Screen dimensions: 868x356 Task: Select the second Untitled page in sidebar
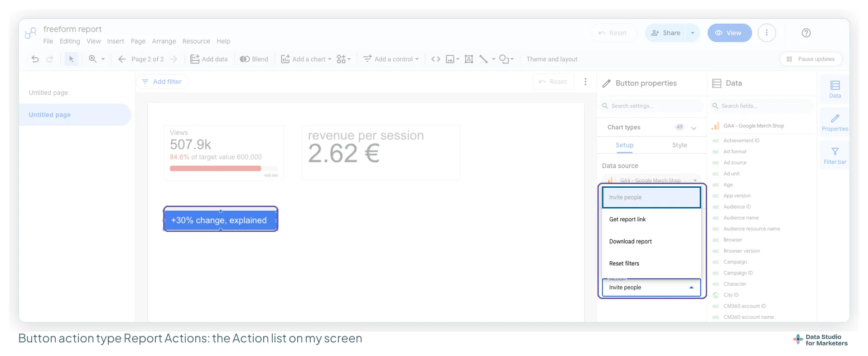[75, 115]
